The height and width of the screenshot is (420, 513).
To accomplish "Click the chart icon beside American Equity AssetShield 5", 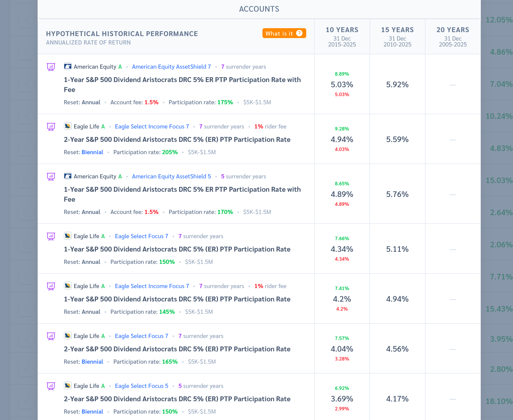I will tap(51, 177).
